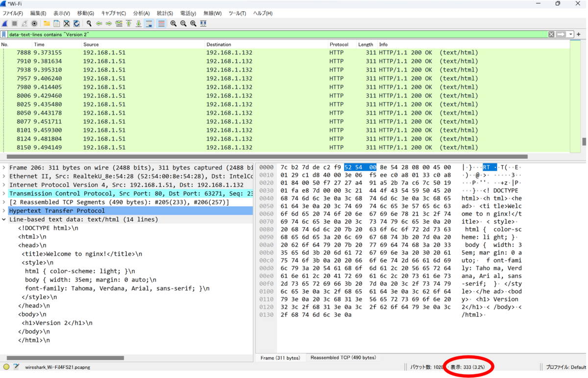
Task: Open a capture file via folder icon
Action: 47,23
